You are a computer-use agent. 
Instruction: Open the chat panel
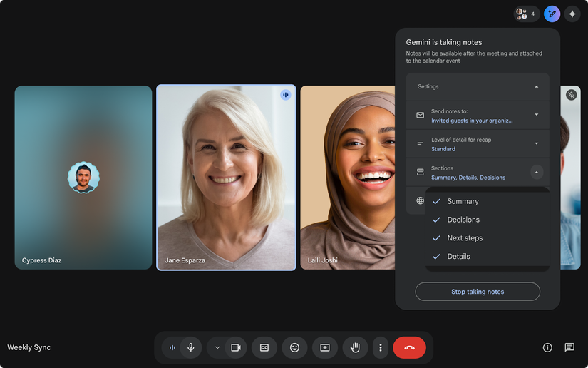click(569, 347)
